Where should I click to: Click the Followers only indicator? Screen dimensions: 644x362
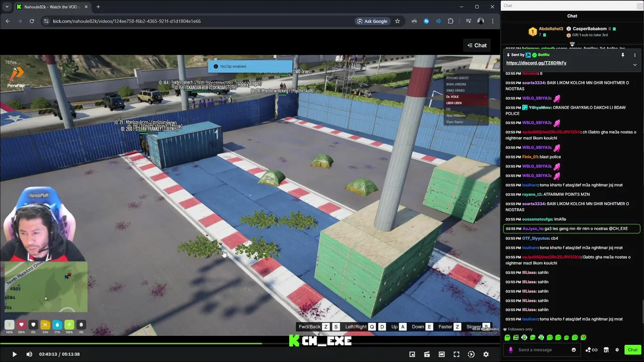pyautogui.click(x=518, y=329)
